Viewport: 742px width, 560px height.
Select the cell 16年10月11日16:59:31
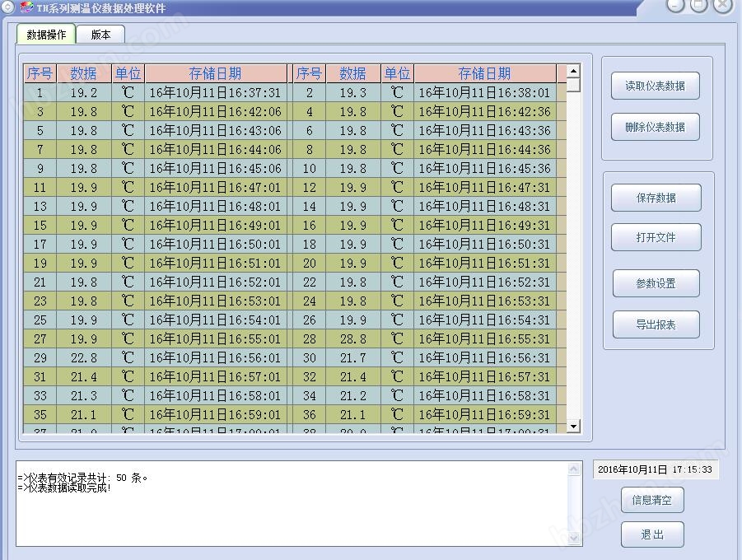(484, 415)
